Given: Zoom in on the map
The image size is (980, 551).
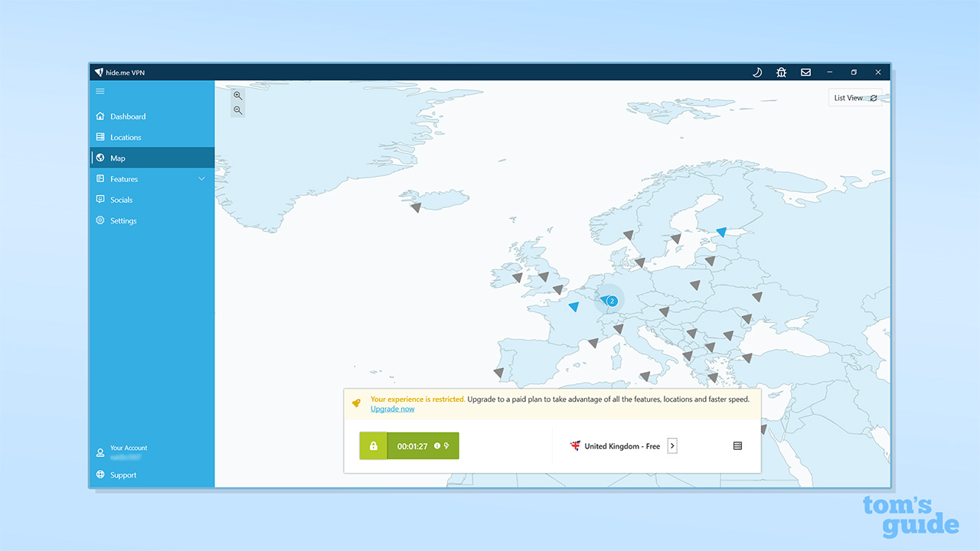Looking at the screenshot, I should tap(237, 96).
